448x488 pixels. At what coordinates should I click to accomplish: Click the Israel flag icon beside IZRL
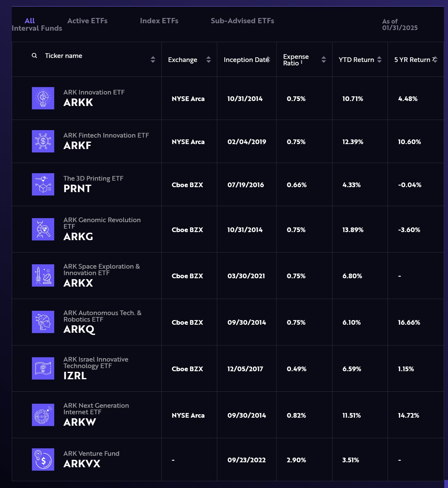pyautogui.click(x=43, y=368)
